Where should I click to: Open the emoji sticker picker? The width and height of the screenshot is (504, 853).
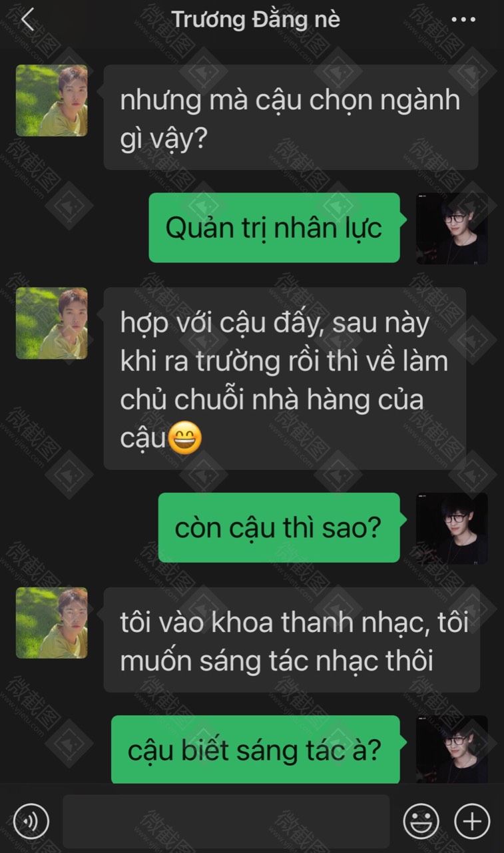pos(421,820)
